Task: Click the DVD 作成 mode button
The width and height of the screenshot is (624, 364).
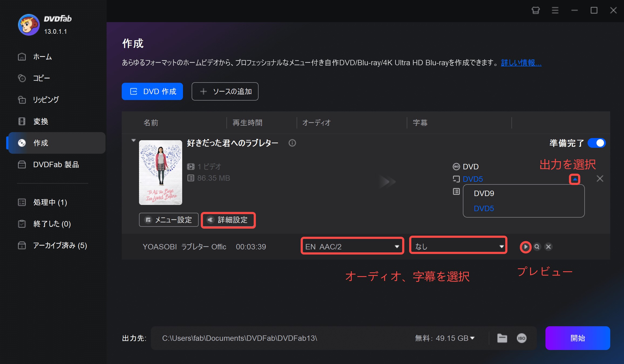Action: point(152,91)
